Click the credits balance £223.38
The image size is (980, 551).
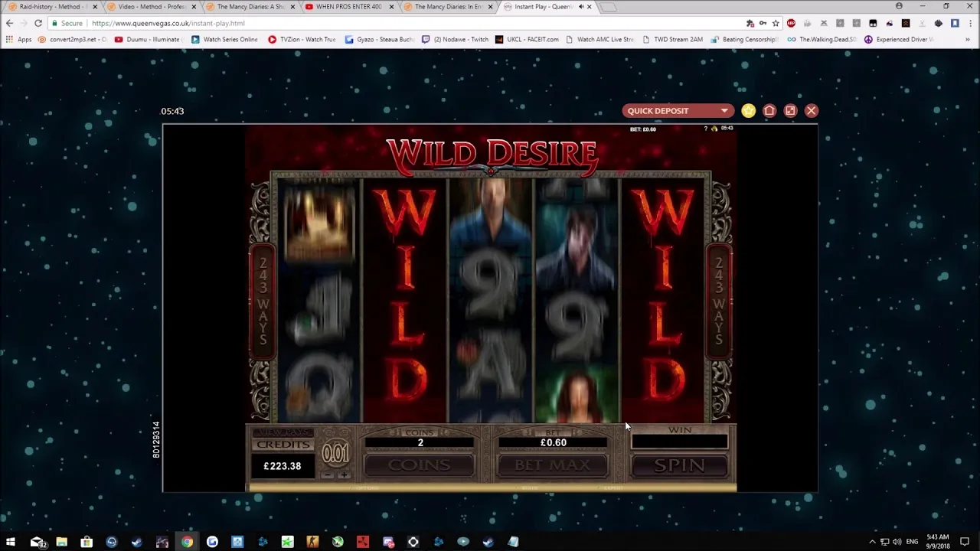(x=283, y=466)
